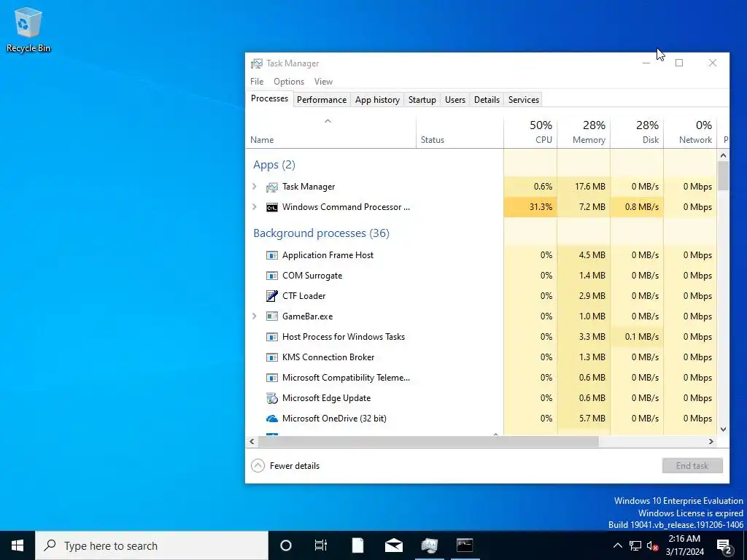Click the Microsoft Edge Update icon

tap(271, 398)
